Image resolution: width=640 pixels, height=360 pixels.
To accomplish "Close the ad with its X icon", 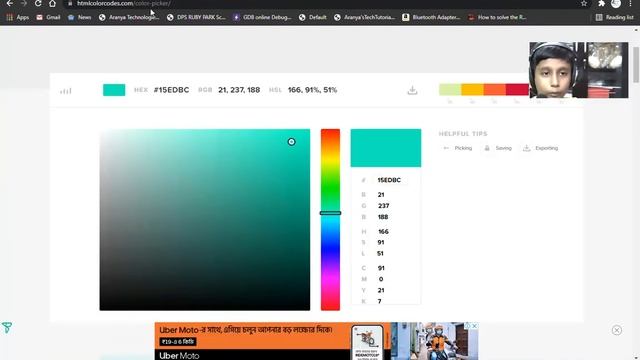I will pos(474,326).
